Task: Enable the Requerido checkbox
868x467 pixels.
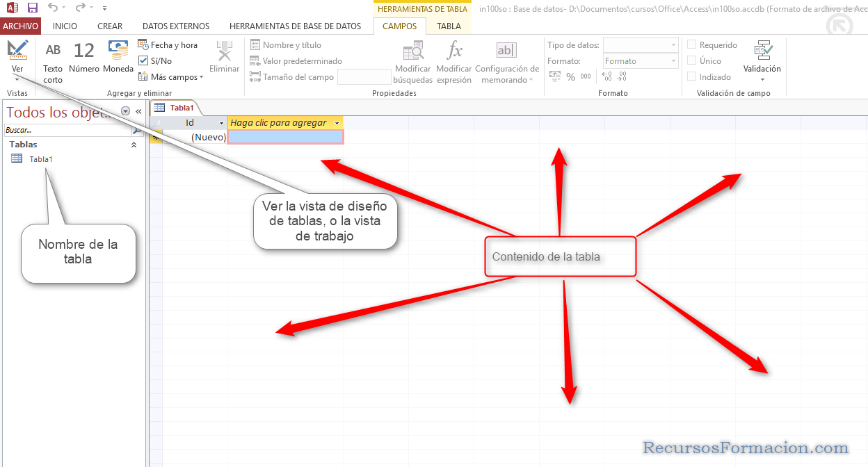Action: 692,44
